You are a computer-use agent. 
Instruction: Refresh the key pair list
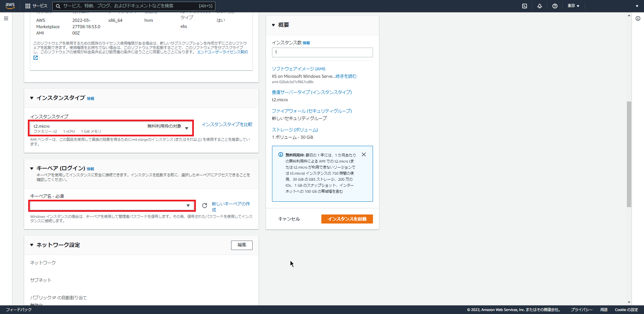click(205, 205)
